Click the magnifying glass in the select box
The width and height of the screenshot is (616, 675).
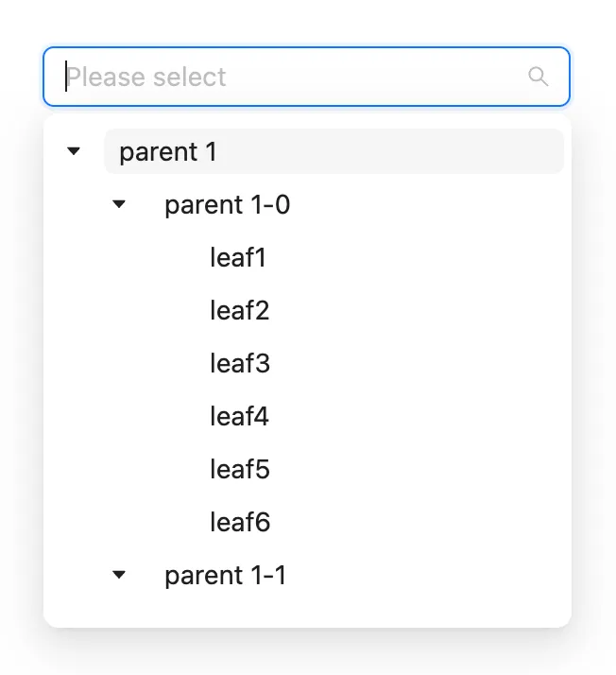click(538, 77)
